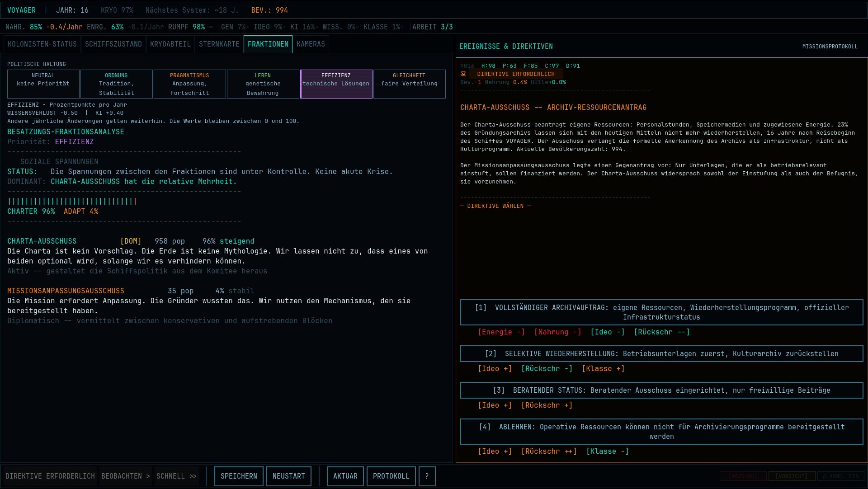Click the KRYO 97% readout

point(117,10)
